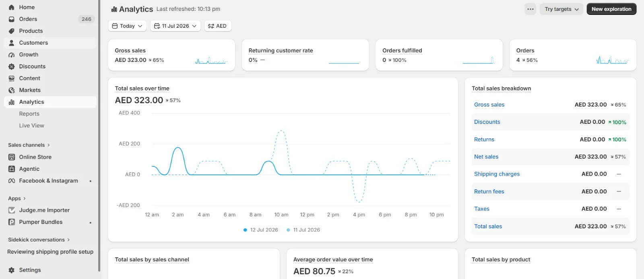Image resolution: width=644 pixels, height=279 pixels.
Task: Click the Total sales breakdown heading
Action: [x=501, y=88]
